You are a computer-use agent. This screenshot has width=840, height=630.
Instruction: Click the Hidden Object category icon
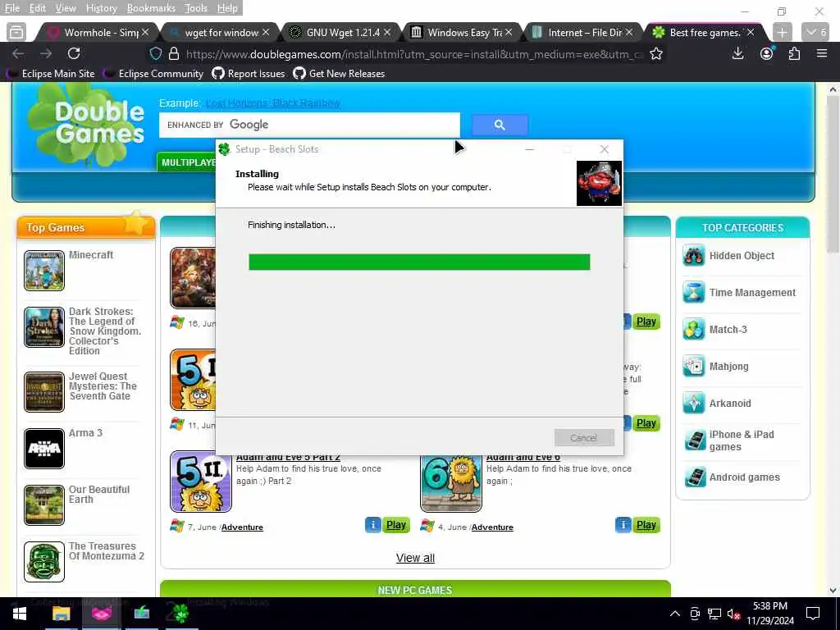(x=694, y=256)
